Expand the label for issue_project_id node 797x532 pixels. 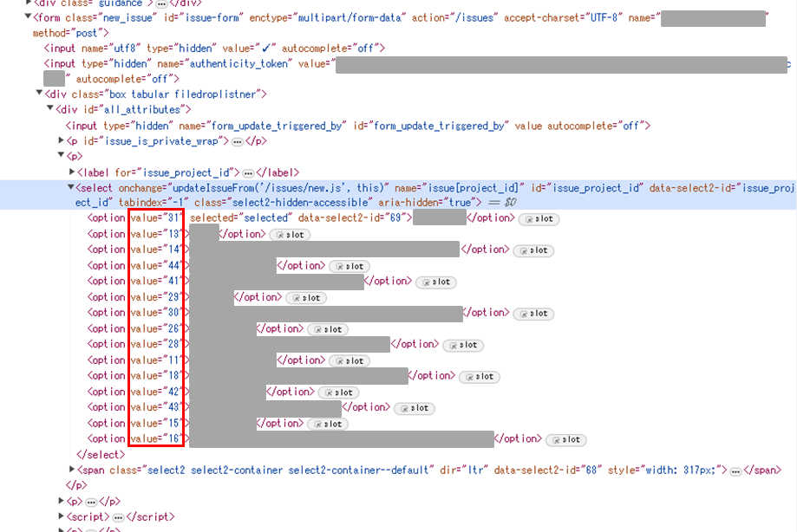(x=72, y=172)
